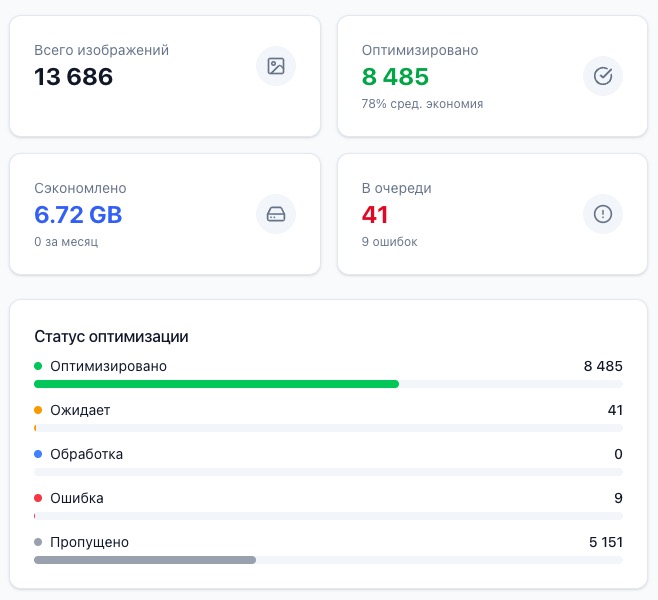The height and width of the screenshot is (600, 658).
Task: Click the 13 686 total images number
Action: pos(73,77)
